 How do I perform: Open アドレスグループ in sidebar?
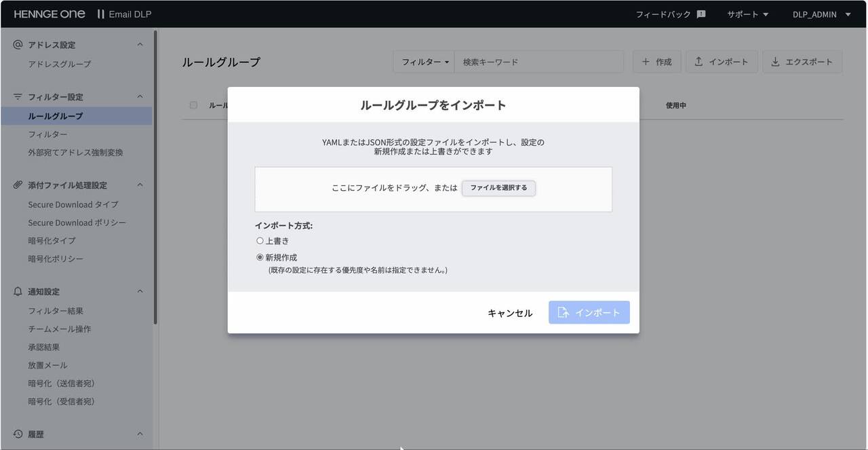60,64
